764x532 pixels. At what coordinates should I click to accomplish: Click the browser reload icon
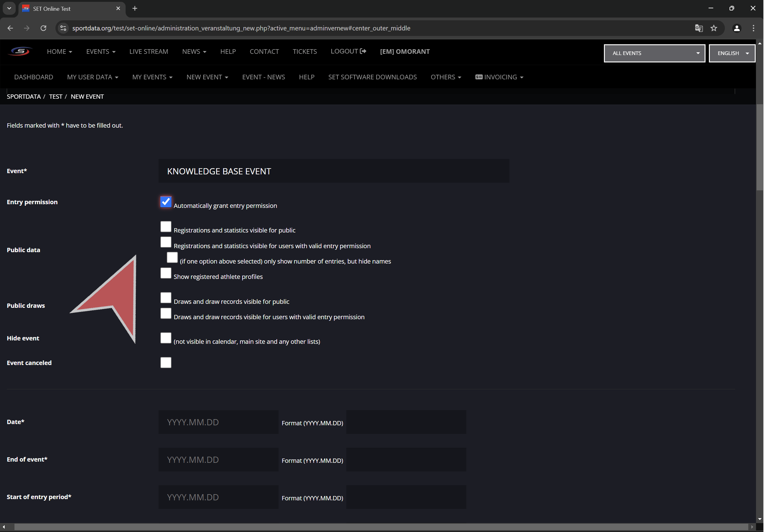pyautogui.click(x=43, y=28)
